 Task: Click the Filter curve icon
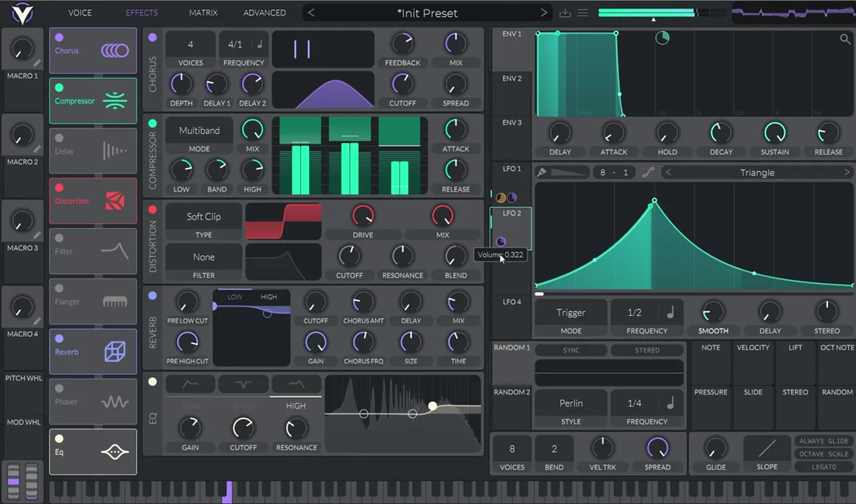point(115,251)
